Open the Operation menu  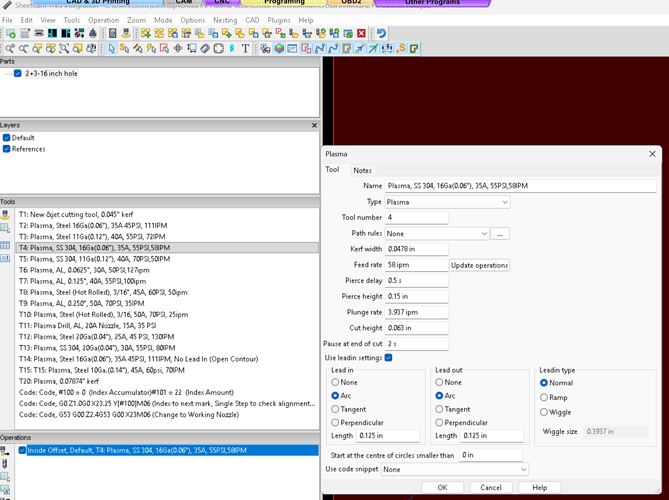coord(103,20)
